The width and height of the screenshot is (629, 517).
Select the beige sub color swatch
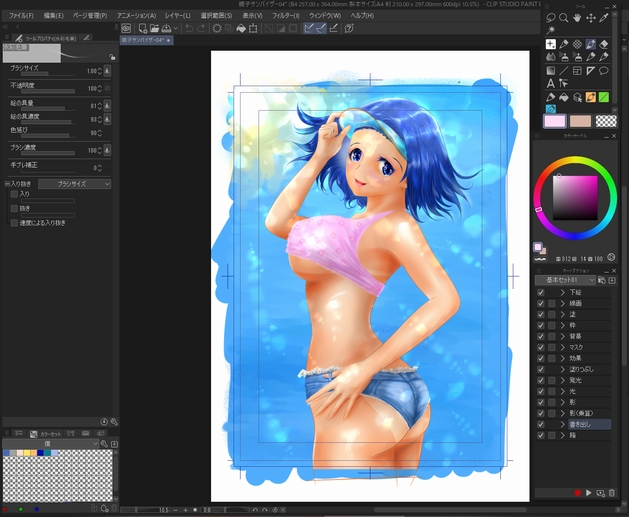tap(580, 121)
